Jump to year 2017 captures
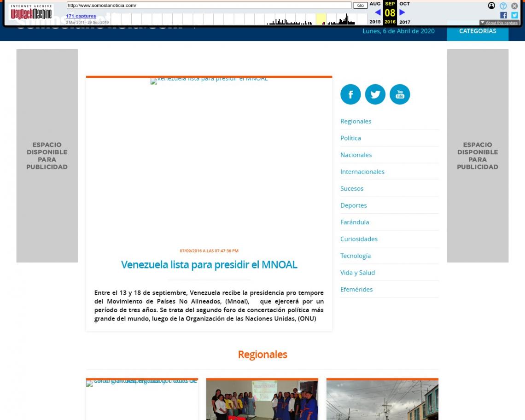Screen dimensions: 525x420 (x=405, y=22)
